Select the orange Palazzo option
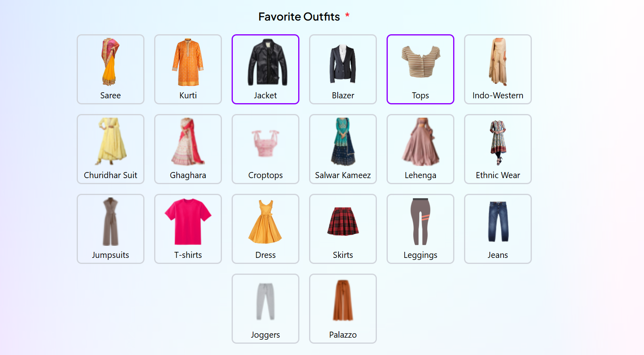The image size is (644, 355). click(x=343, y=309)
